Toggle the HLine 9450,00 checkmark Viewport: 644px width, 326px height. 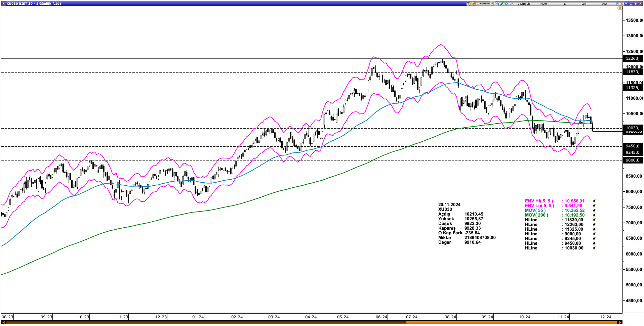(x=594, y=243)
